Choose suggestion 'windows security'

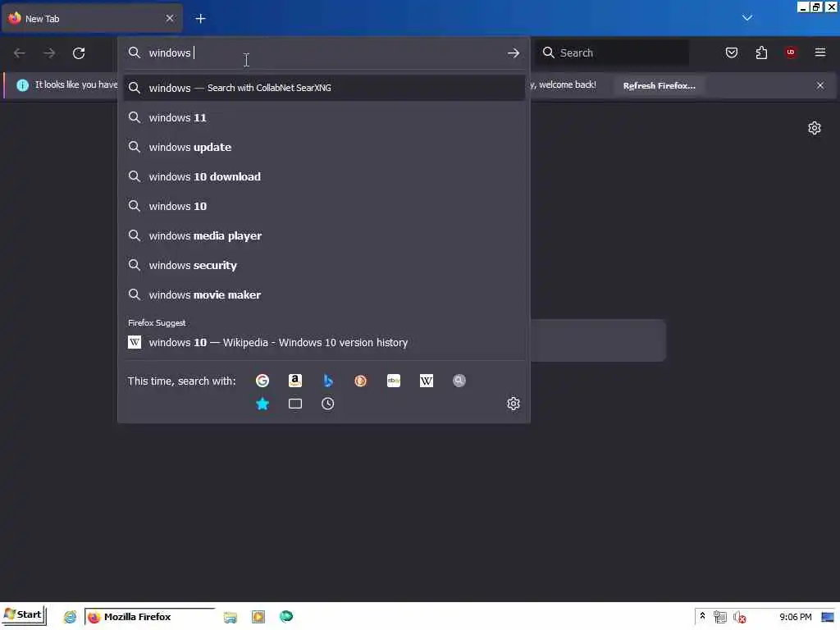(x=324, y=265)
